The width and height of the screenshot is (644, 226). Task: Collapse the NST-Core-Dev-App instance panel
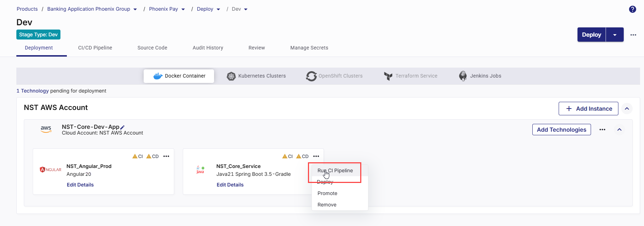coord(619,130)
